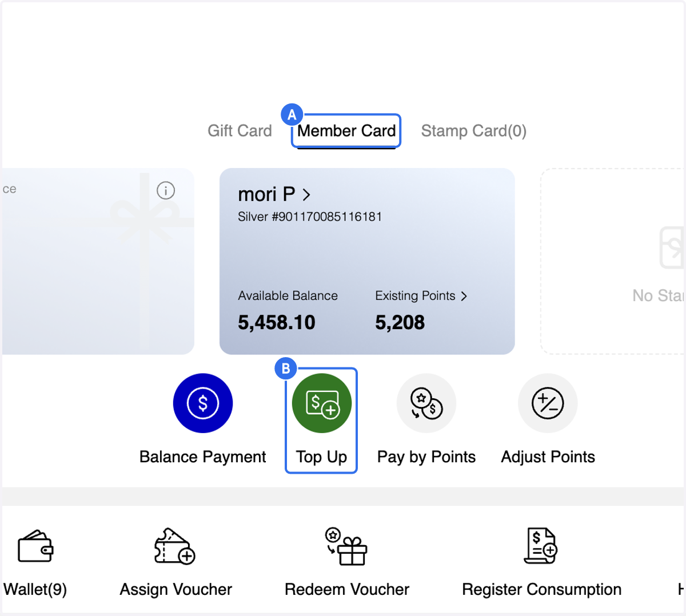Switch to the Stamp Card(0) tab
Screen dimensions: 686x616
[474, 131]
